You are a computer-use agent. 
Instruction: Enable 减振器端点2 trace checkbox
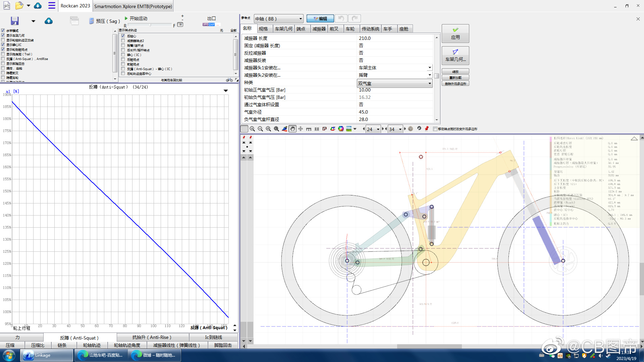(x=123, y=41)
